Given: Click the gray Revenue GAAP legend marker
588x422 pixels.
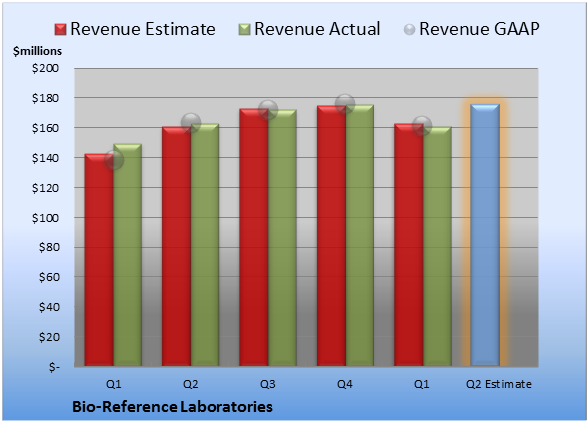Looking at the screenshot, I should 410,30.
